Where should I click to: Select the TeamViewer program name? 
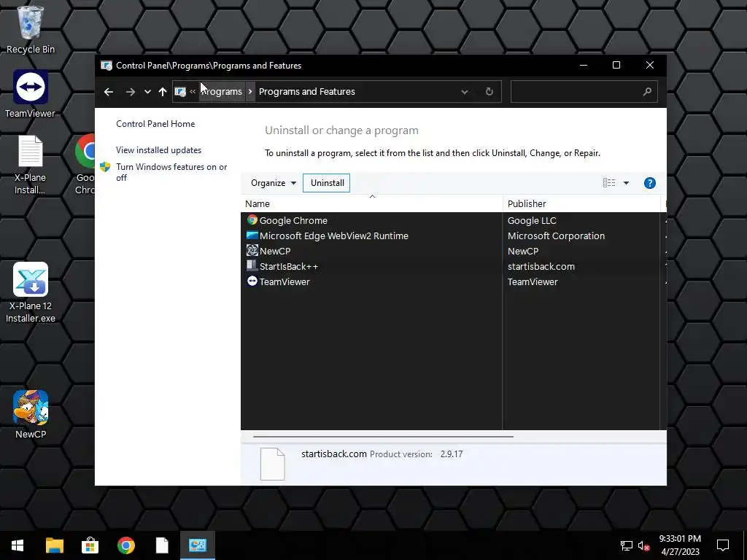click(285, 281)
